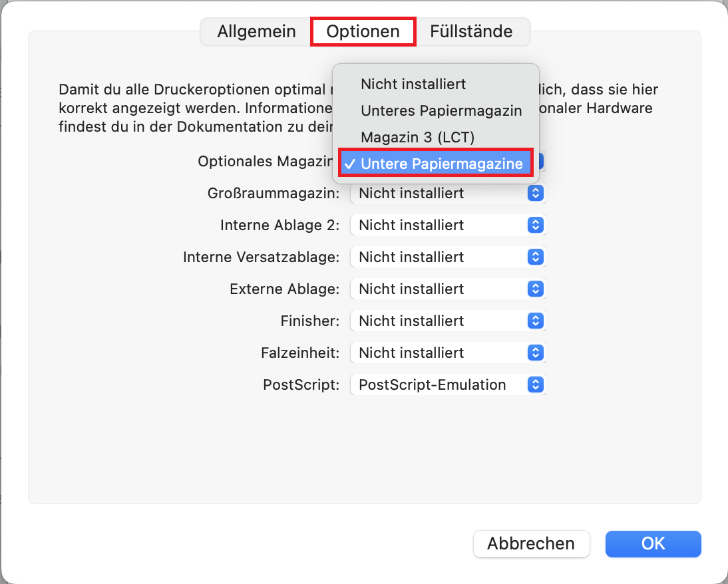
Task: Click the Externe Ablage chevron icon
Action: 536,289
